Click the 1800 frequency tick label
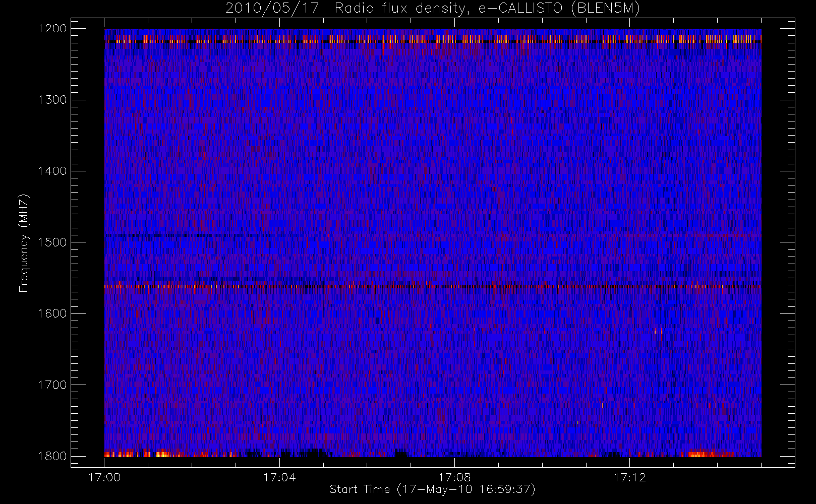Image resolution: width=816 pixels, height=504 pixels. [52, 456]
